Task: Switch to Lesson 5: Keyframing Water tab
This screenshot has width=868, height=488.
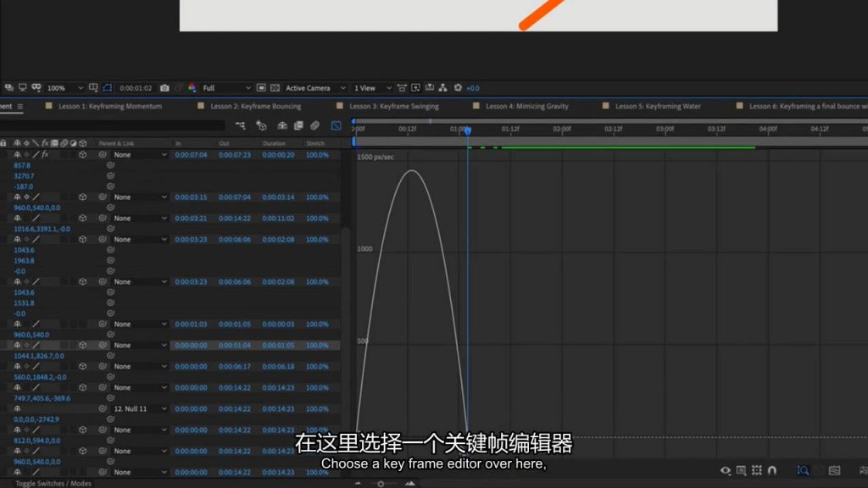Action: [x=658, y=106]
